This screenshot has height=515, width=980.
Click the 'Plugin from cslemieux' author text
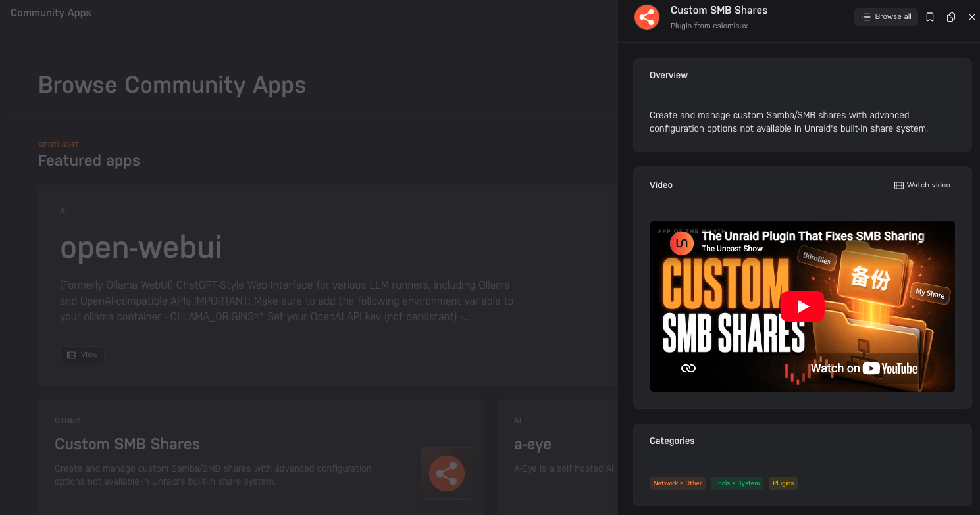coord(709,26)
